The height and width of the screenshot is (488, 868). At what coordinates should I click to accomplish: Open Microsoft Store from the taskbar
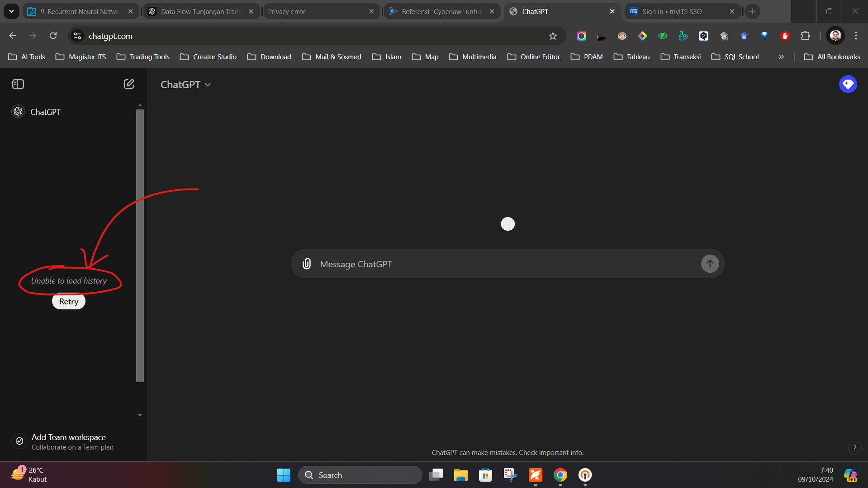pos(485,475)
